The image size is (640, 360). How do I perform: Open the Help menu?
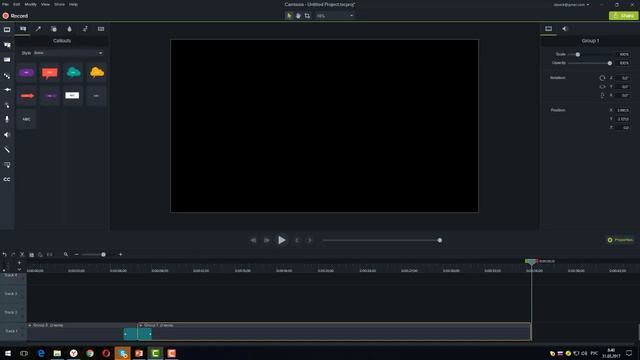coord(73,4)
